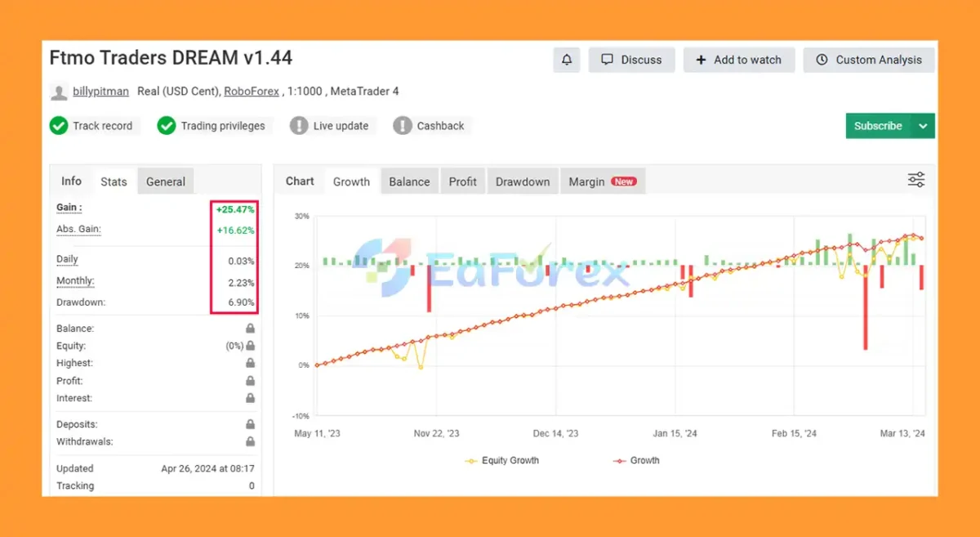980x537 pixels.
Task: Toggle Growth series in chart legend
Action: [x=636, y=461]
